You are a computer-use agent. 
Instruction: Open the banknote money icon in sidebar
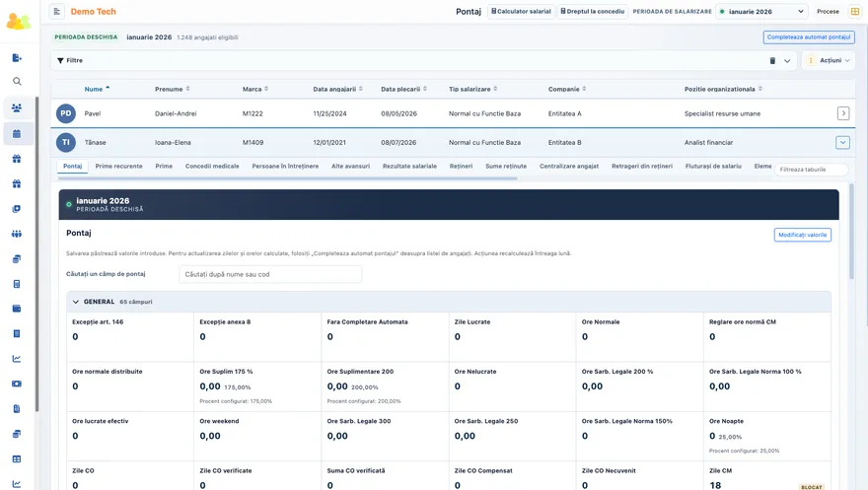click(17, 384)
